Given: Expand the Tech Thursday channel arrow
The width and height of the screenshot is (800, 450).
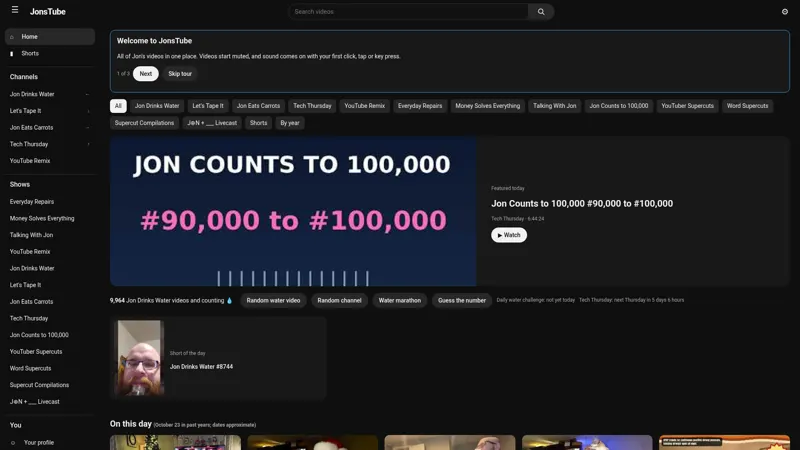Looking at the screenshot, I should pos(88,144).
